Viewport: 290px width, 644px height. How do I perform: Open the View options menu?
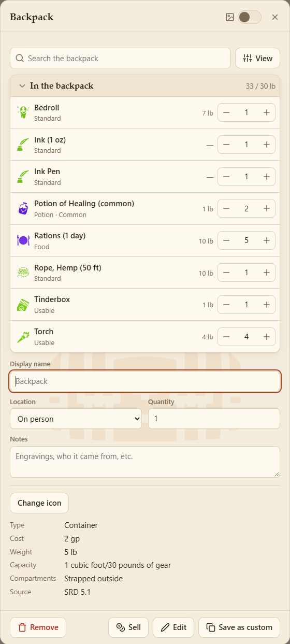point(257,59)
